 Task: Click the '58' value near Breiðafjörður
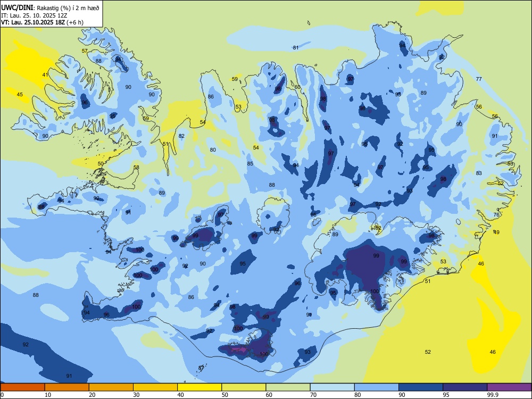coord(136,167)
